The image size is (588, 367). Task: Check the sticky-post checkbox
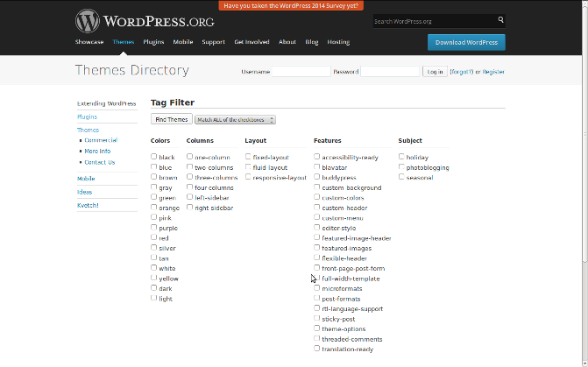(317, 318)
